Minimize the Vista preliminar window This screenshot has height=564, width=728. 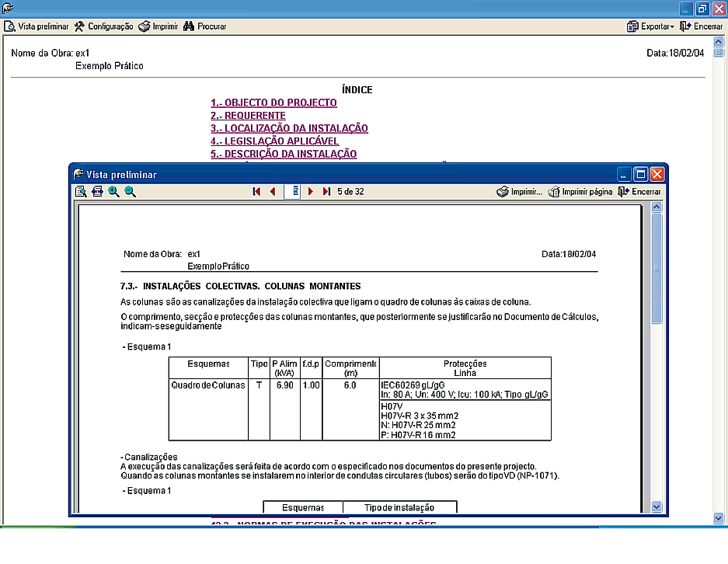pos(624,175)
